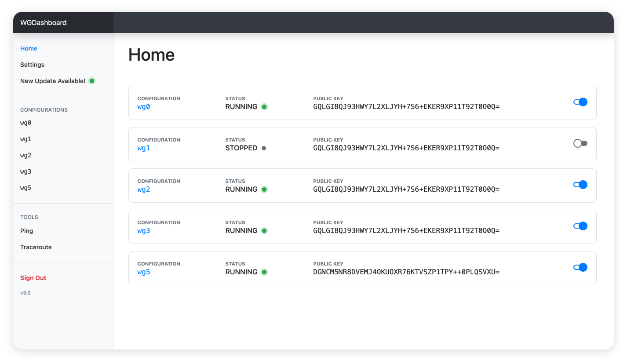Toggle the wg5 configuration off
Viewport: 627px width, 364px height.
click(580, 267)
